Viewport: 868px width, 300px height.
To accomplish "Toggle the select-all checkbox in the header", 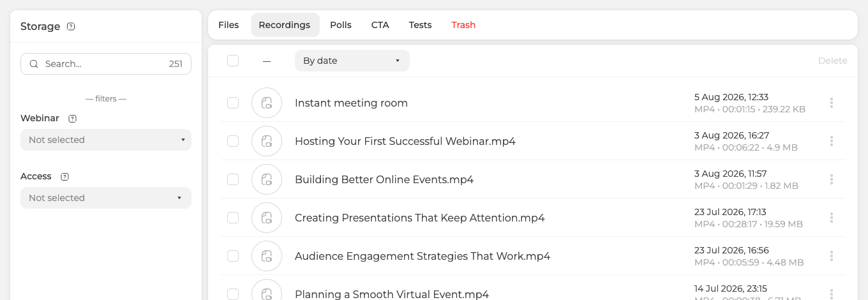I will click(233, 61).
